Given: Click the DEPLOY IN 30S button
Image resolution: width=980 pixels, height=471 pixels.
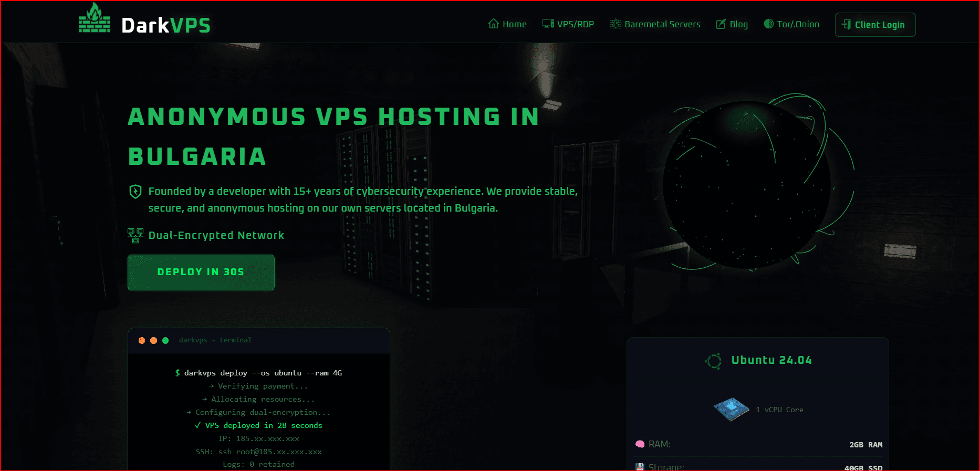Looking at the screenshot, I should point(201,273).
